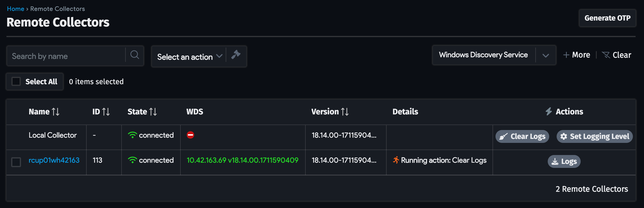This screenshot has height=208, width=644.
Task: Go to Home breadcrumb
Action: [16, 9]
